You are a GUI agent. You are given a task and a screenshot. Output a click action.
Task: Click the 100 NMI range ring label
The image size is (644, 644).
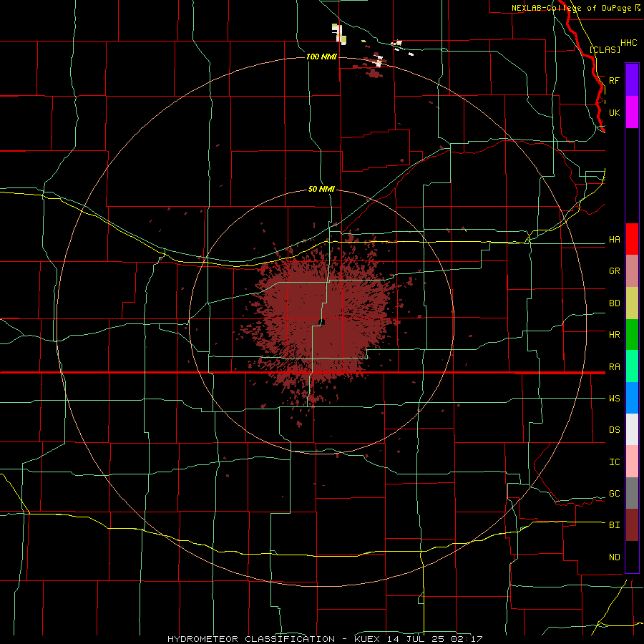tap(321, 57)
